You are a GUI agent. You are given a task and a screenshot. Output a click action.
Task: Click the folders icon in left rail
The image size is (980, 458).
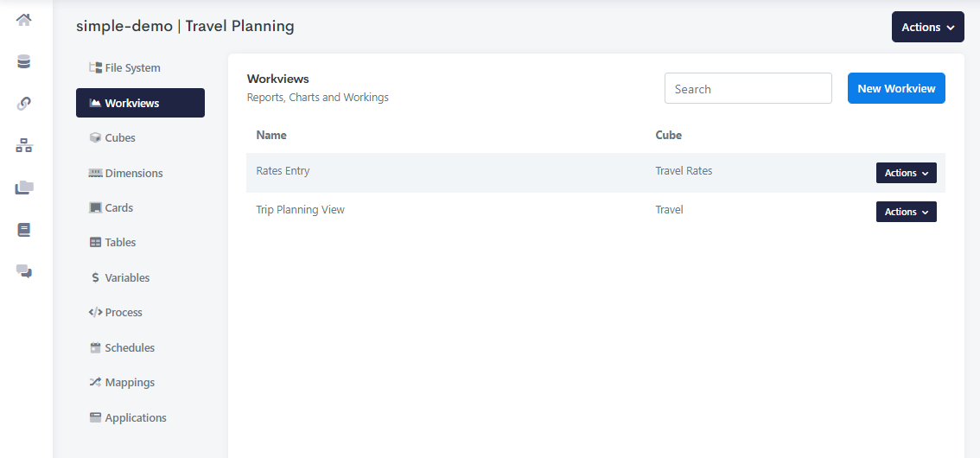(24, 188)
